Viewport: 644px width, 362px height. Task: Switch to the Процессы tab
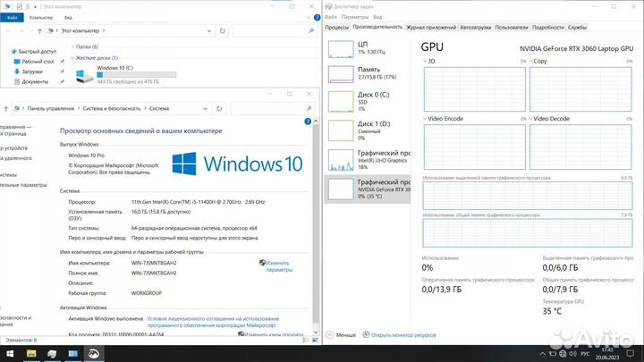tap(337, 28)
